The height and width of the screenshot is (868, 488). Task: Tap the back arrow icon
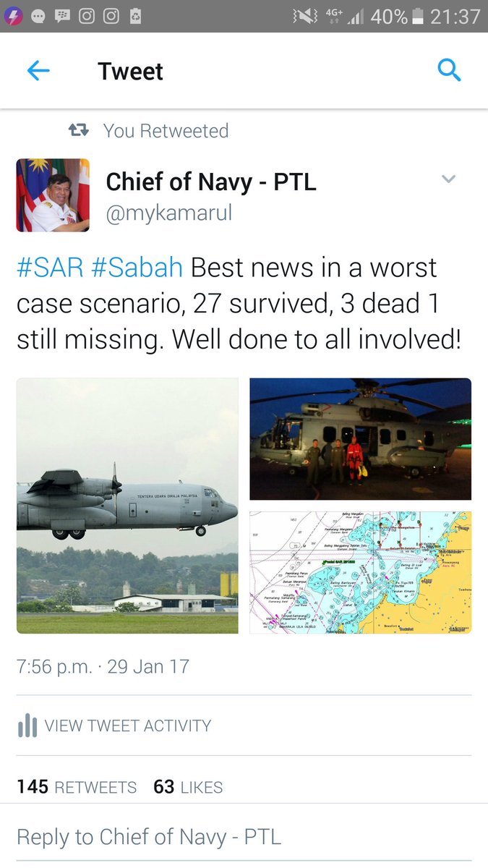click(x=38, y=71)
